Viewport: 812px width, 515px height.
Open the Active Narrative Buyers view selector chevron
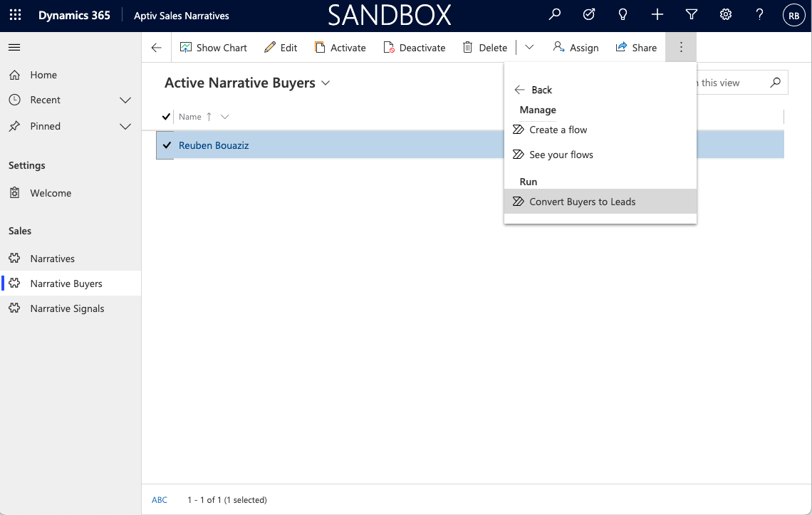coord(326,83)
